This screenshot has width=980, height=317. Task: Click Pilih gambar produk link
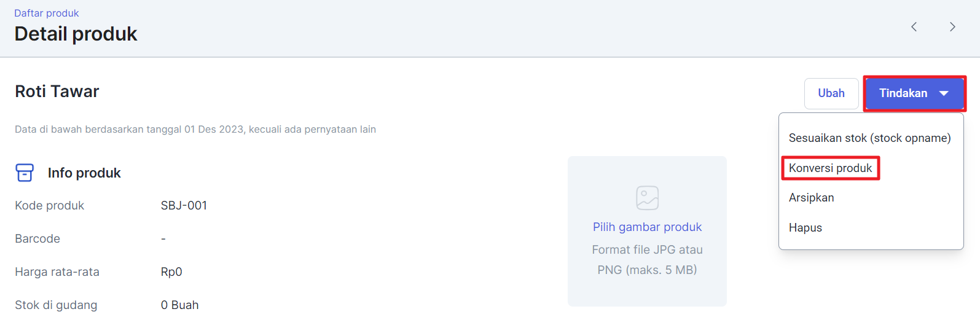[x=647, y=227]
